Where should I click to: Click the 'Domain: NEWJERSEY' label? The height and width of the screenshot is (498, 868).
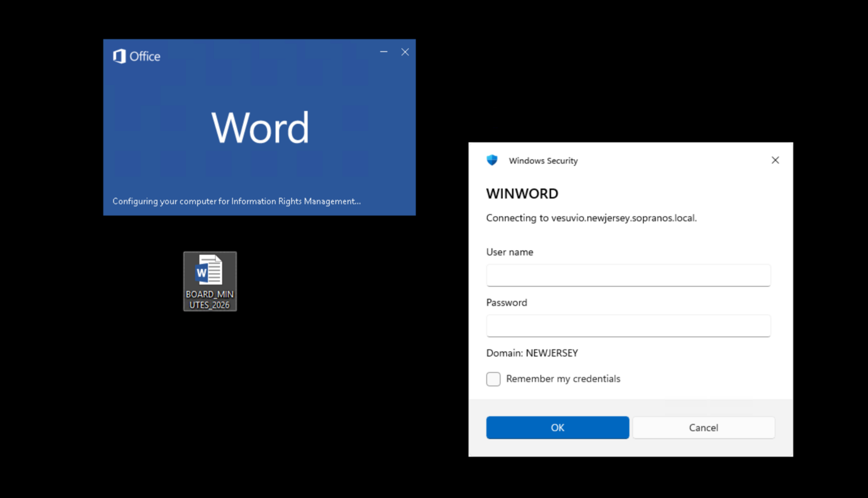coord(532,353)
